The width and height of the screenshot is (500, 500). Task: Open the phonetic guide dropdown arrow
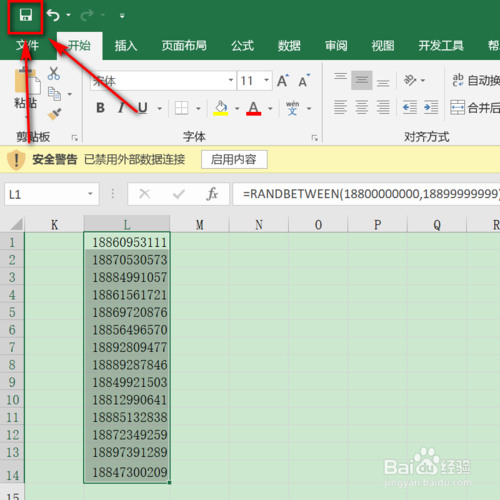[309, 109]
